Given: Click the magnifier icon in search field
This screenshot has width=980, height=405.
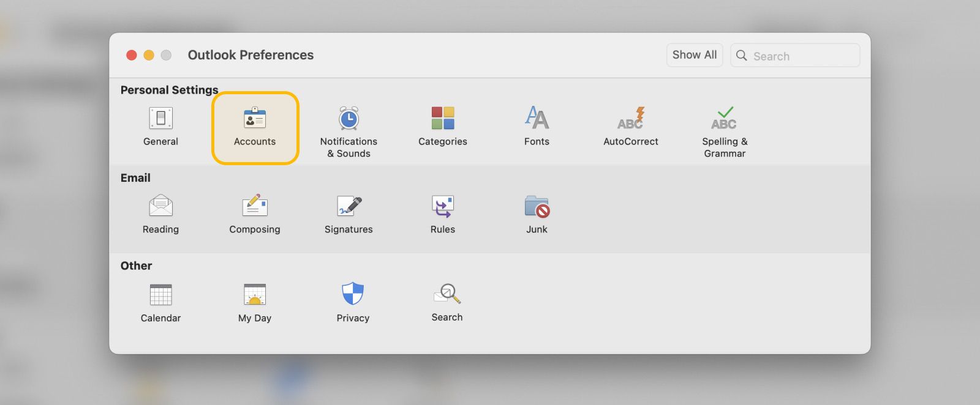Looking at the screenshot, I should (741, 56).
